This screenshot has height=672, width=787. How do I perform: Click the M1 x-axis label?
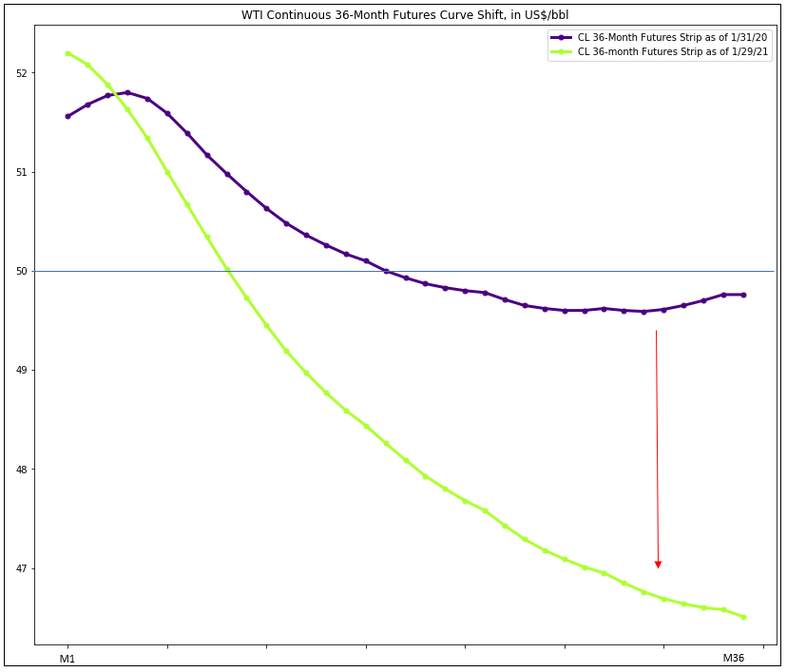(67, 659)
